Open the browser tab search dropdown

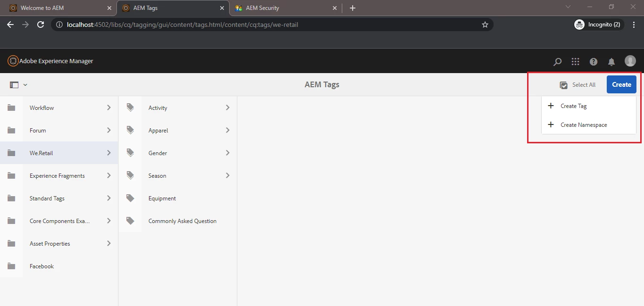pos(568,7)
